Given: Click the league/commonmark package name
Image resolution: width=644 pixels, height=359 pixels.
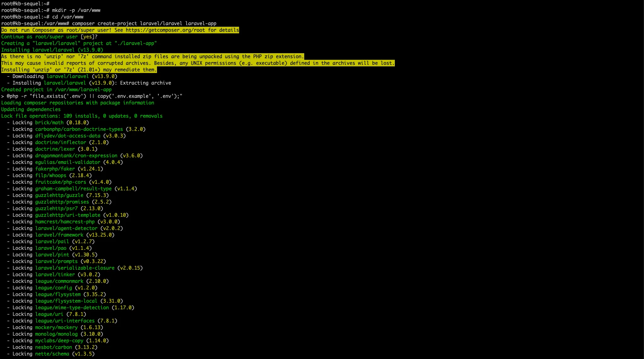Looking at the screenshot, I should [59, 281].
